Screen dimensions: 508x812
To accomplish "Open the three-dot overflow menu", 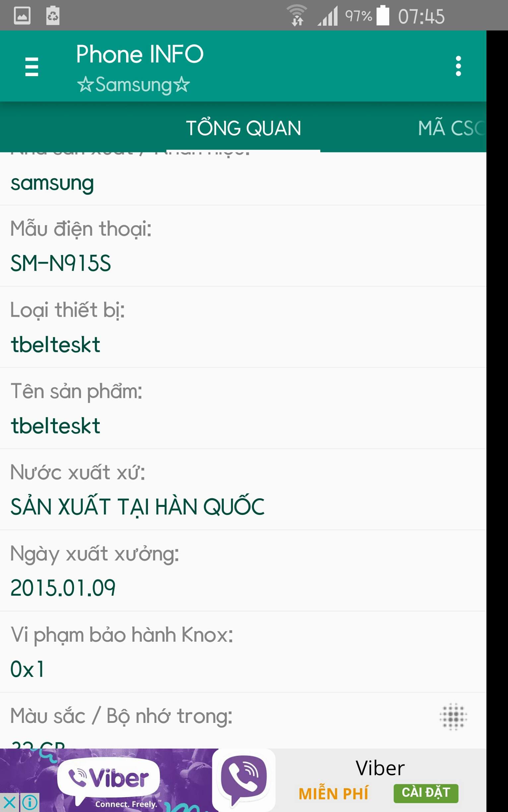I will point(458,66).
